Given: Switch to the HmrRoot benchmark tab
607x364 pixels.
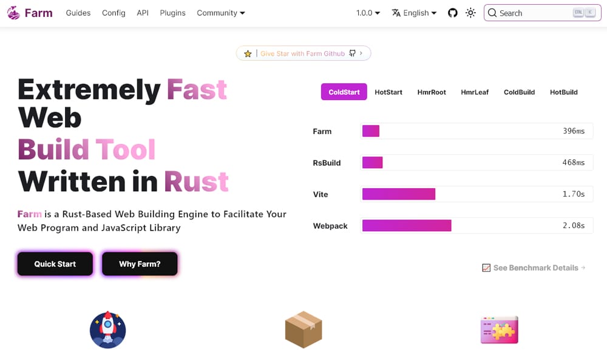Looking at the screenshot, I should pos(432,92).
